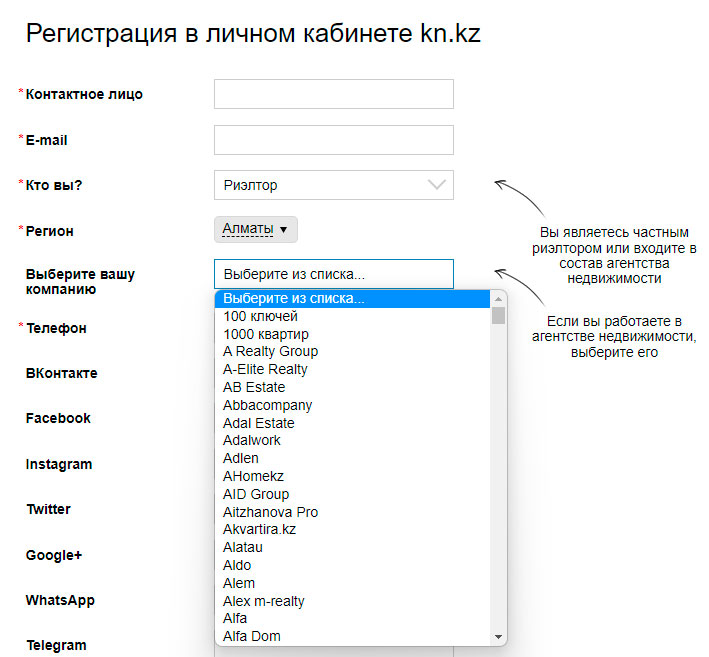Expand the Алматы region selector
709x657 pixels.
tap(255, 230)
